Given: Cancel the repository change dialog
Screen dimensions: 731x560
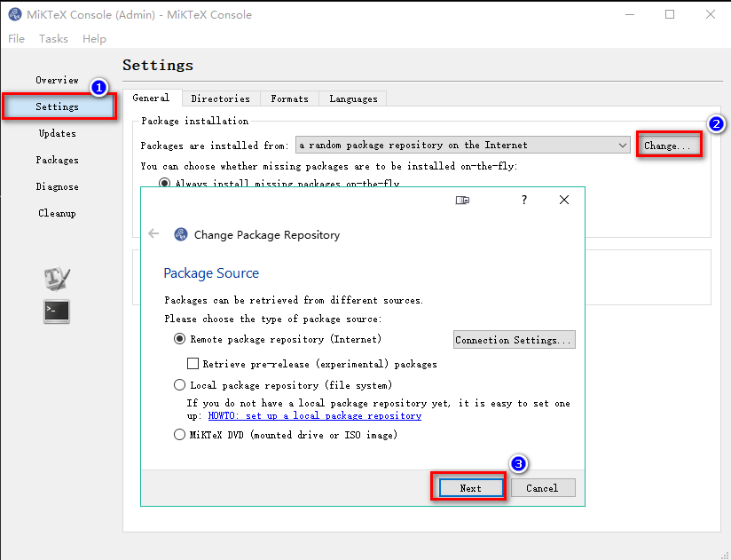Looking at the screenshot, I should tap(543, 488).
